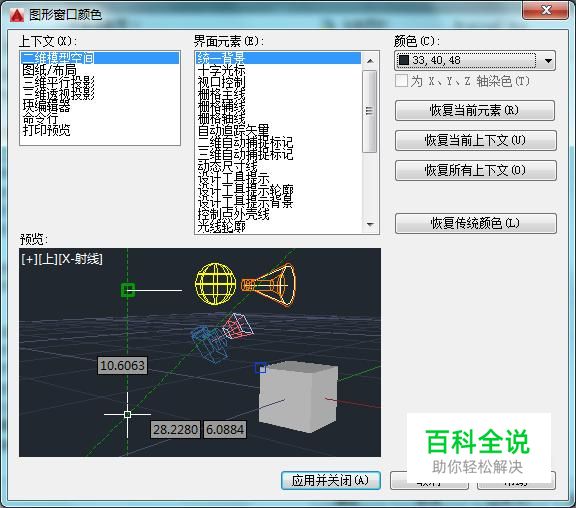Click the blue camera glyph in preview

[x=209, y=344]
